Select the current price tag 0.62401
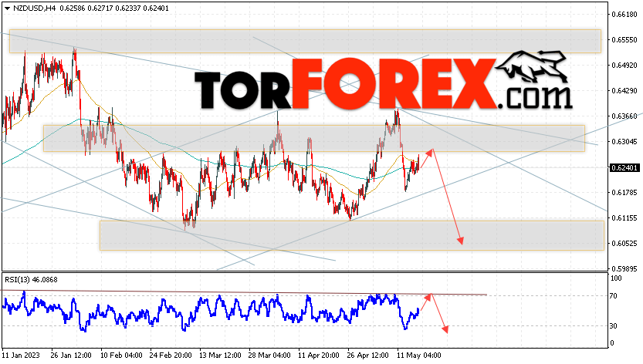The width and height of the screenshot is (643, 364). pos(624,167)
